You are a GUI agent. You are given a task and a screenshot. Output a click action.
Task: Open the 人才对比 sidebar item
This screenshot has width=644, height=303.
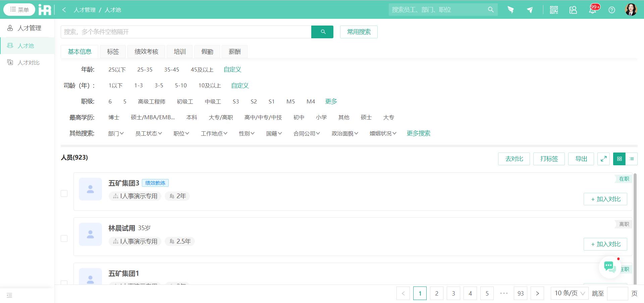click(x=29, y=62)
